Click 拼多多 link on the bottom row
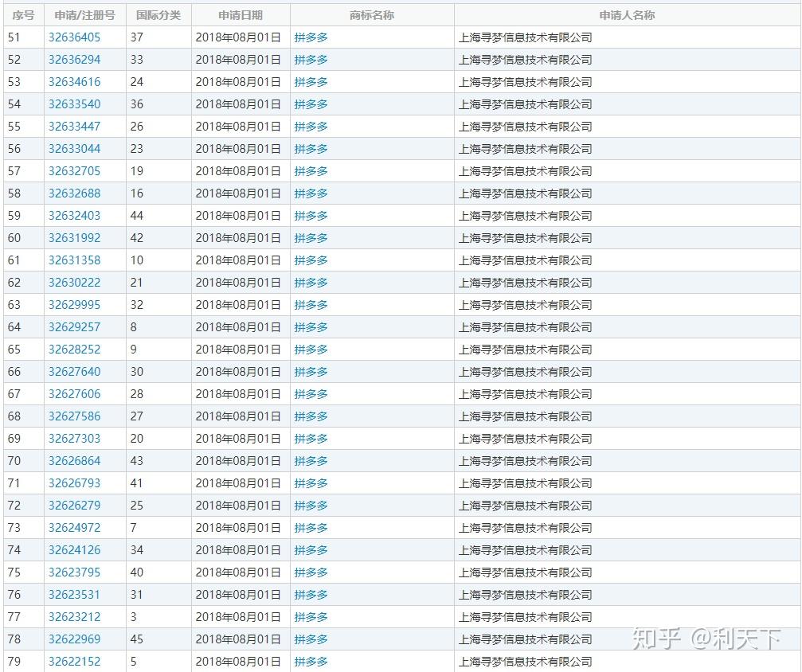 (310, 661)
